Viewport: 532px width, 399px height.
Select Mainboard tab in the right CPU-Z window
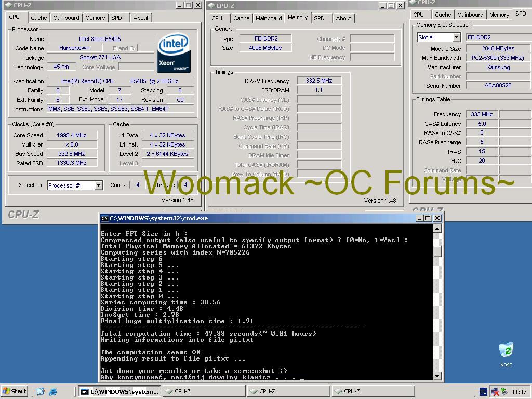point(470,15)
